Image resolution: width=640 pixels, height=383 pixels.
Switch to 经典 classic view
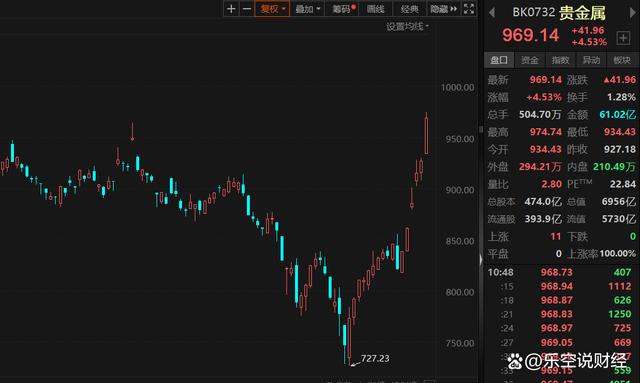tap(409, 9)
